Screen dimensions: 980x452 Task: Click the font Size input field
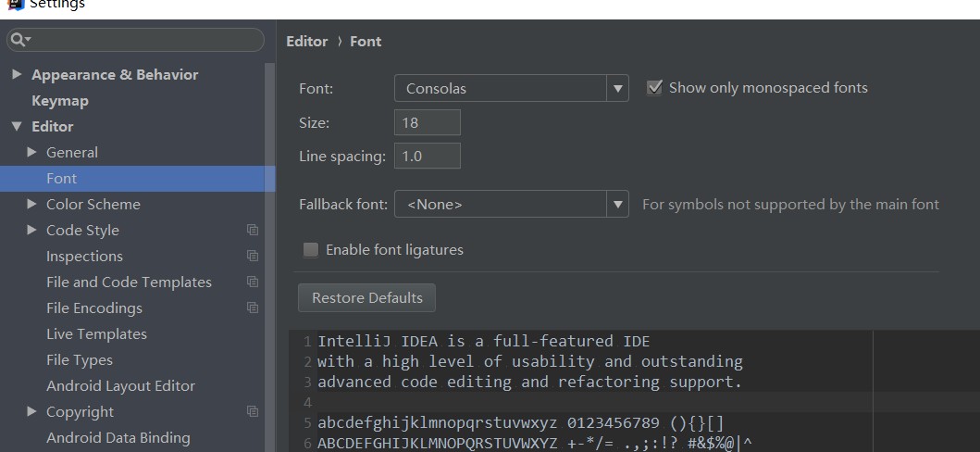(427, 122)
